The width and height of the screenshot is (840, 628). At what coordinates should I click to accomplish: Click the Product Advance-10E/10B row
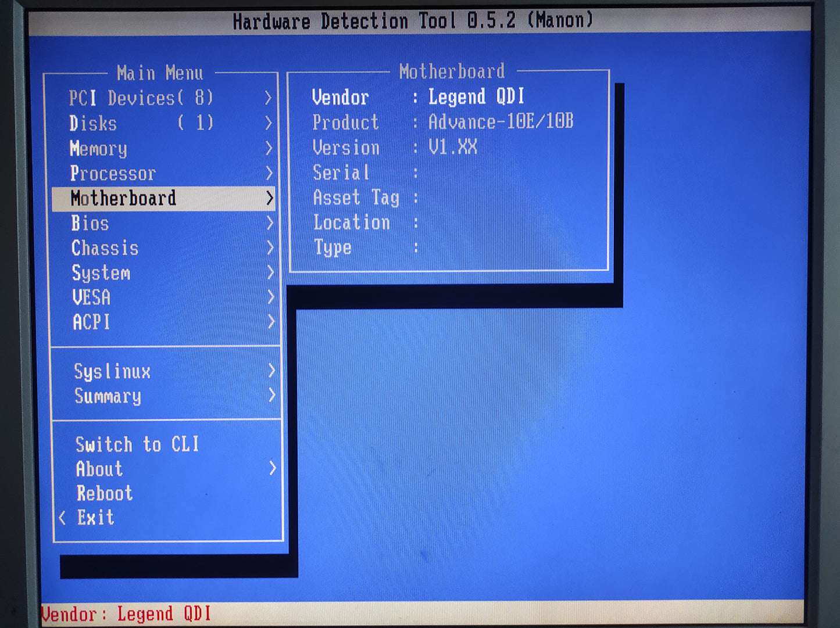coord(442,122)
